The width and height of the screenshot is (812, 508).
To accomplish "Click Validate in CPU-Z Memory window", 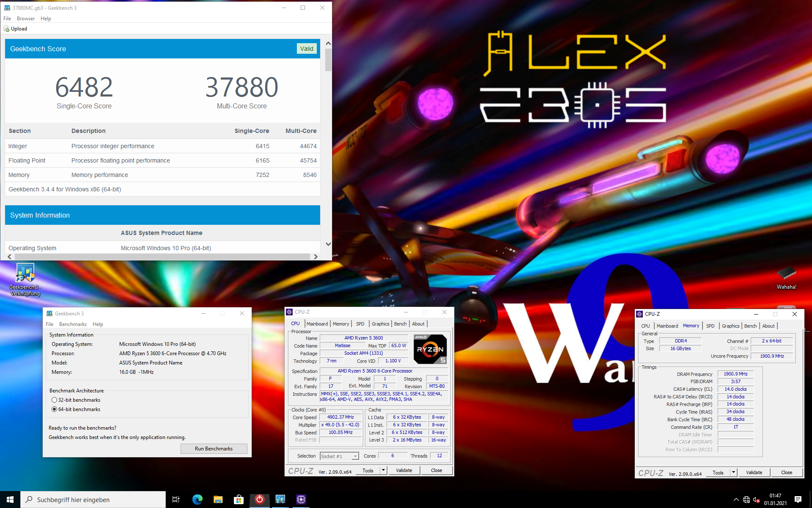I will pyautogui.click(x=754, y=472).
